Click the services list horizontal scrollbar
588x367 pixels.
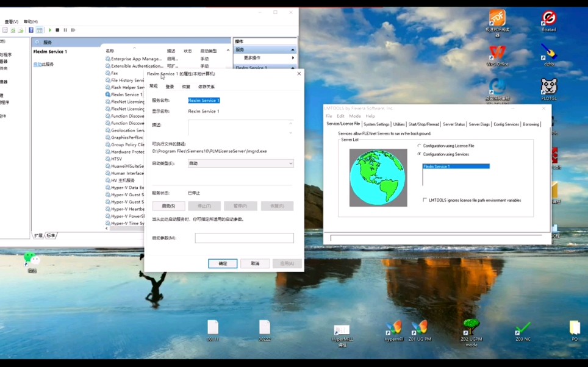(x=126, y=228)
